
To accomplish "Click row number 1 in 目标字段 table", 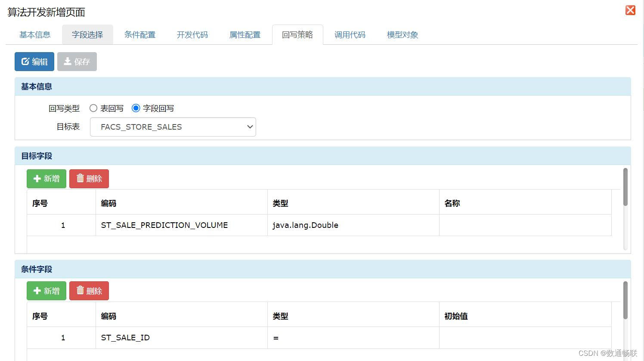I will point(62,225).
